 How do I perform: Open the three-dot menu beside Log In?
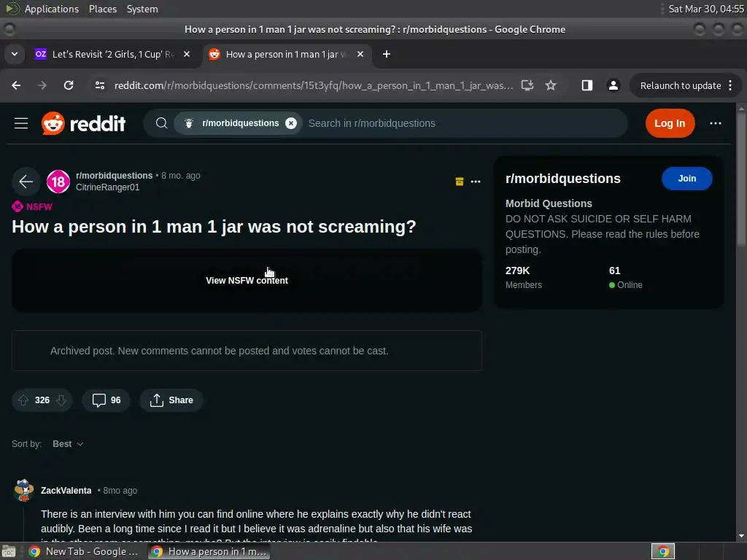click(715, 123)
